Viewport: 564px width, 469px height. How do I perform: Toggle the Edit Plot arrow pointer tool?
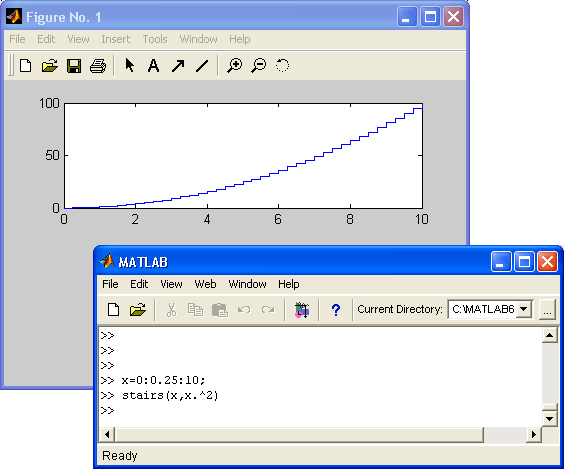click(x=129, y=65)
